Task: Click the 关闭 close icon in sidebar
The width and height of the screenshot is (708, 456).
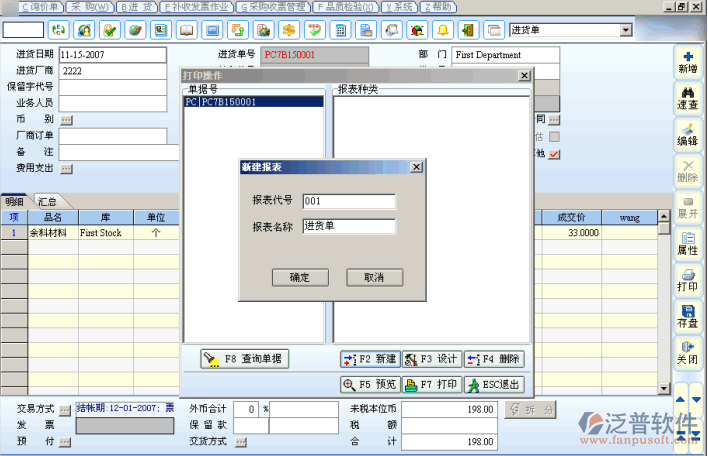Action: 687,352
